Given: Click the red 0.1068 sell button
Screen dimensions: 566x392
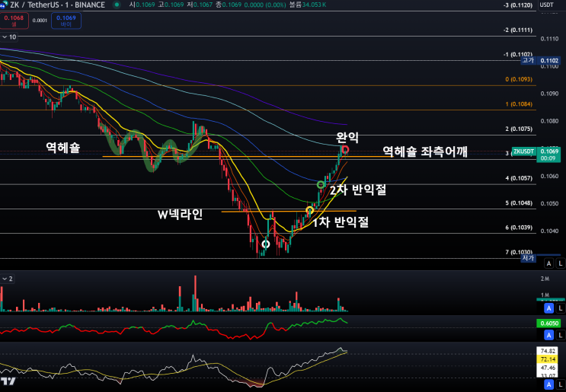Looking at the screenshot, I should (x=14, y=21).
